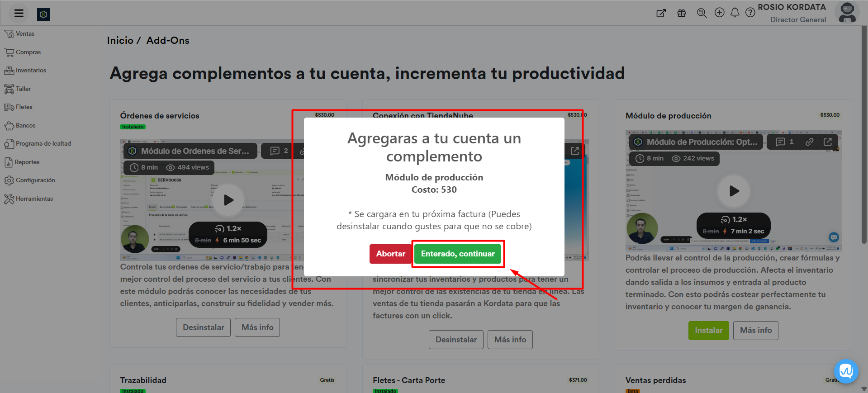Play the Módulo de producción video
Image resolution: width=868 pixels, height=393 pixels.
pos(733,191)
